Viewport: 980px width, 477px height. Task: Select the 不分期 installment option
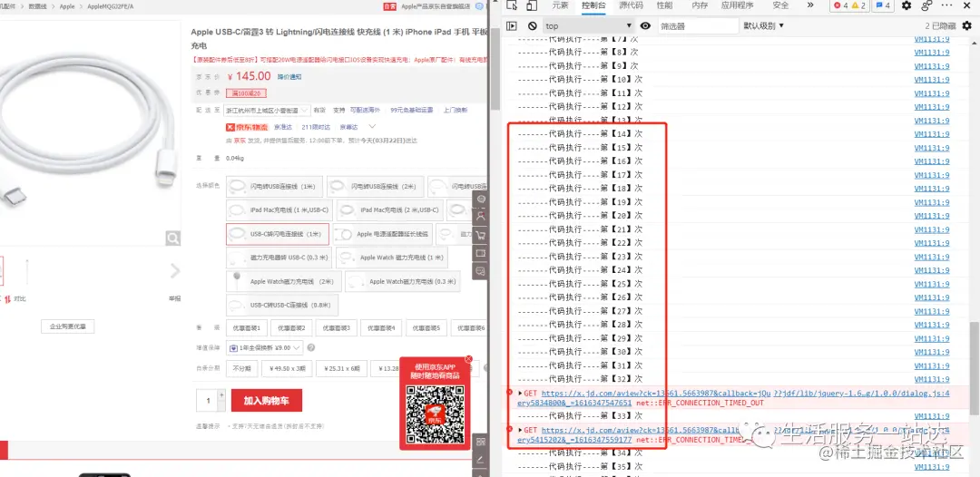pyautogui.click(x=242, y=368)
